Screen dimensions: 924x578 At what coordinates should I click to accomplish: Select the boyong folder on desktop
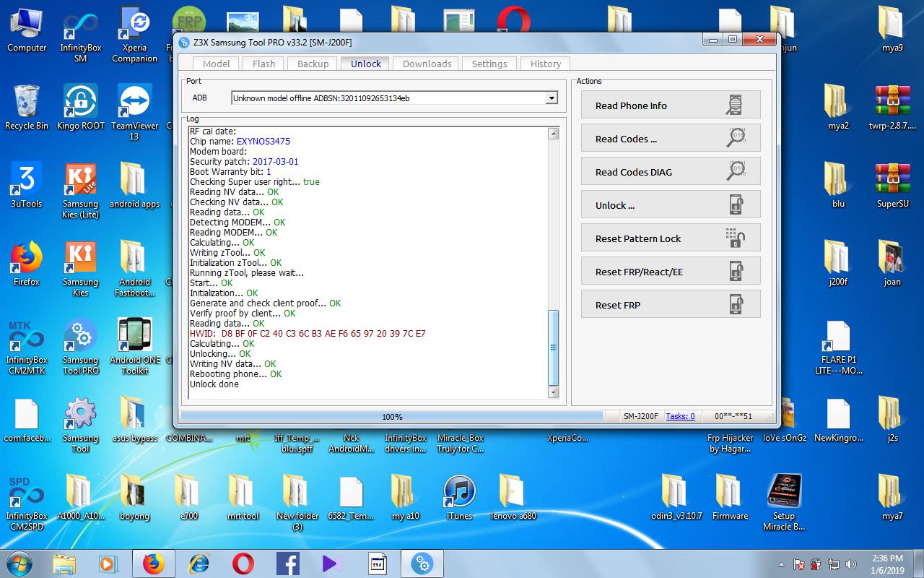point(135,497)
